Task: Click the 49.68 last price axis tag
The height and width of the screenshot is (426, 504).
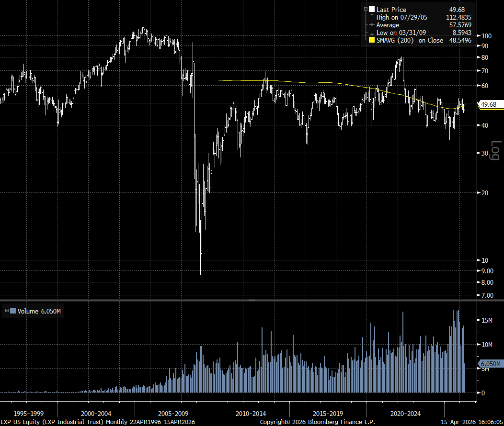Action: [490, 104]
